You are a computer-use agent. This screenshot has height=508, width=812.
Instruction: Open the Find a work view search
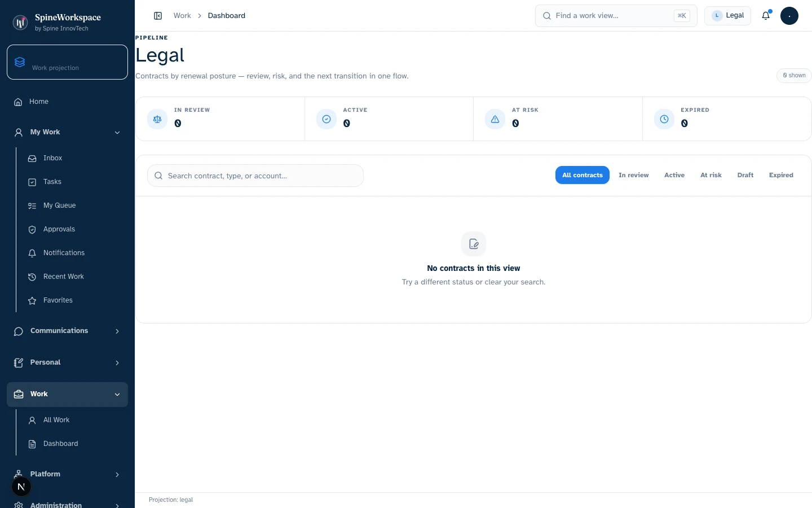616,16
